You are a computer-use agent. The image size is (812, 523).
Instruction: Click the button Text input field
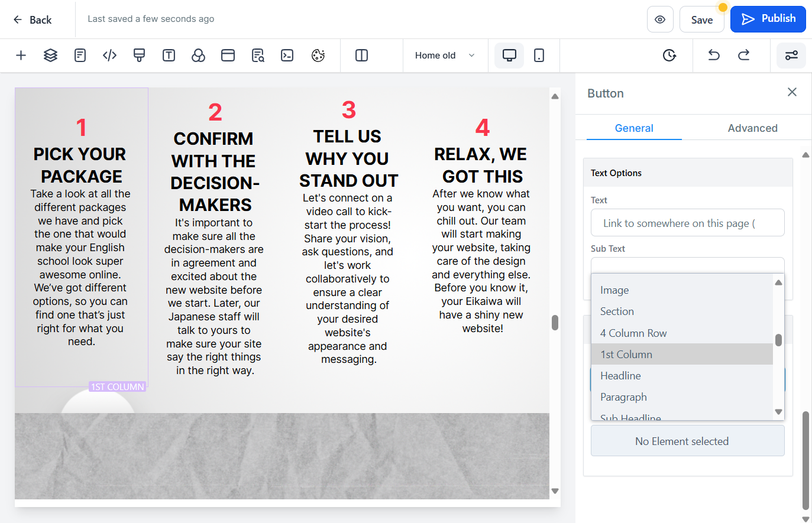click(x=688, y=223)
